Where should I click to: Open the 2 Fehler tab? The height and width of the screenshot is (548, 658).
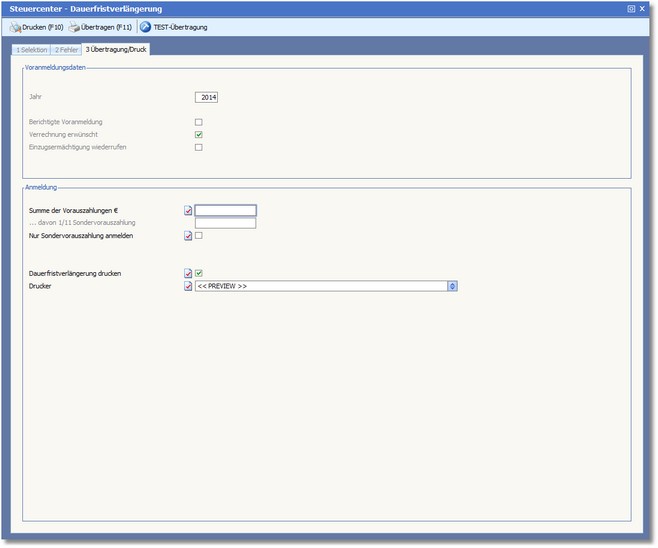point(67,49)
